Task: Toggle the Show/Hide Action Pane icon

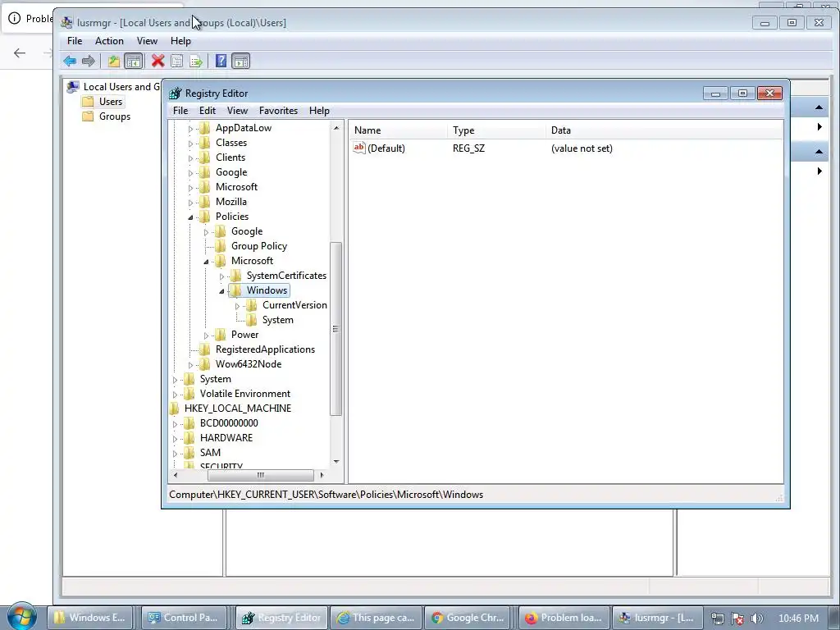Action: [x=241, y=61]
